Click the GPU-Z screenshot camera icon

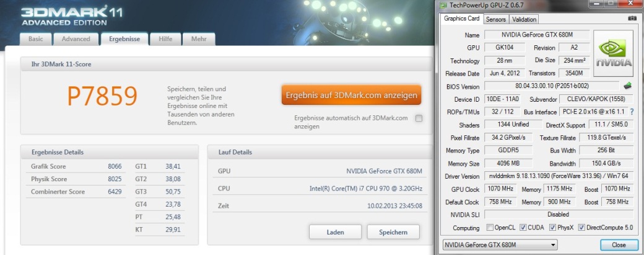[x=632, y=19]
